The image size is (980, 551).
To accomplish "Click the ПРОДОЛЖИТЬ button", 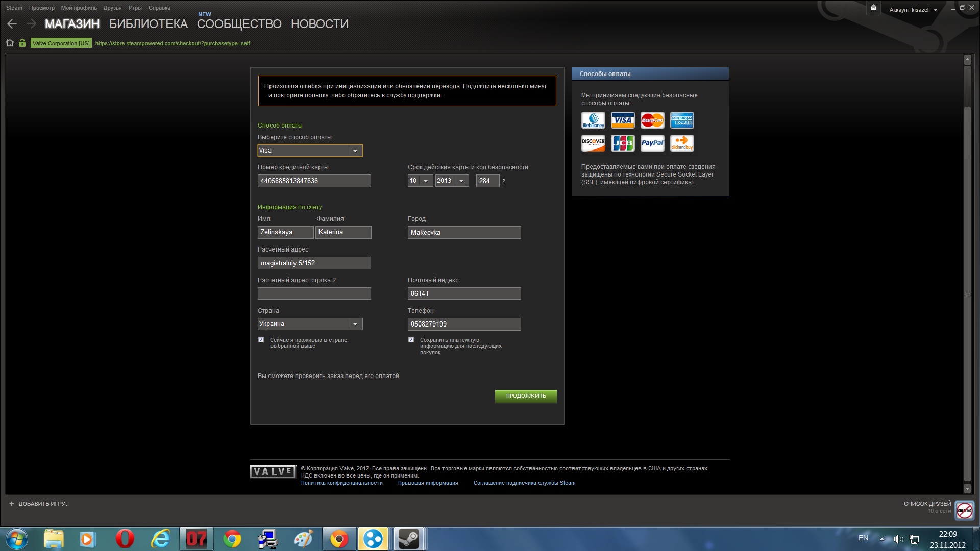I will click(526, 396).
